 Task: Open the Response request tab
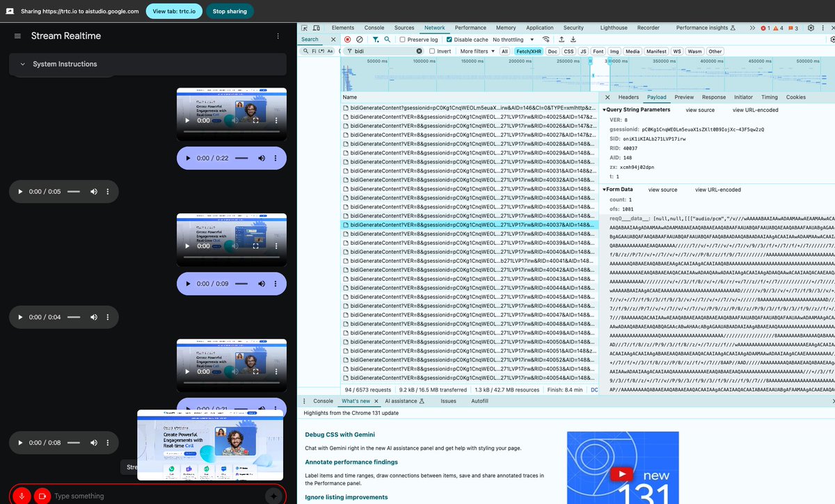(713, 97)
